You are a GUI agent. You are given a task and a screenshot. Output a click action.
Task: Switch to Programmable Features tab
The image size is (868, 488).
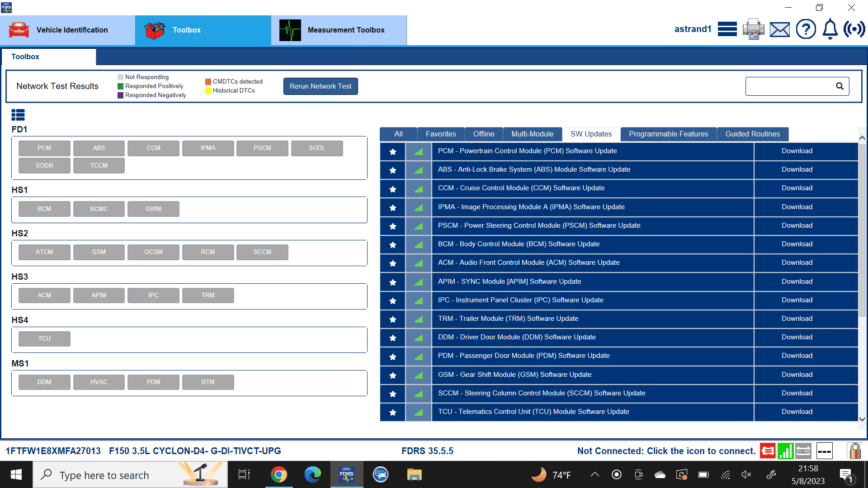[x=668, y=134]
